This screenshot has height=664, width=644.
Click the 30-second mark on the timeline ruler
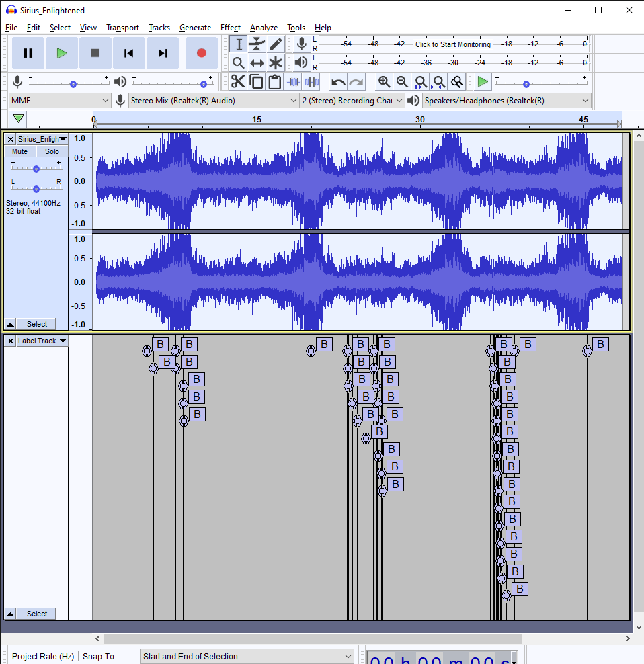420,120
